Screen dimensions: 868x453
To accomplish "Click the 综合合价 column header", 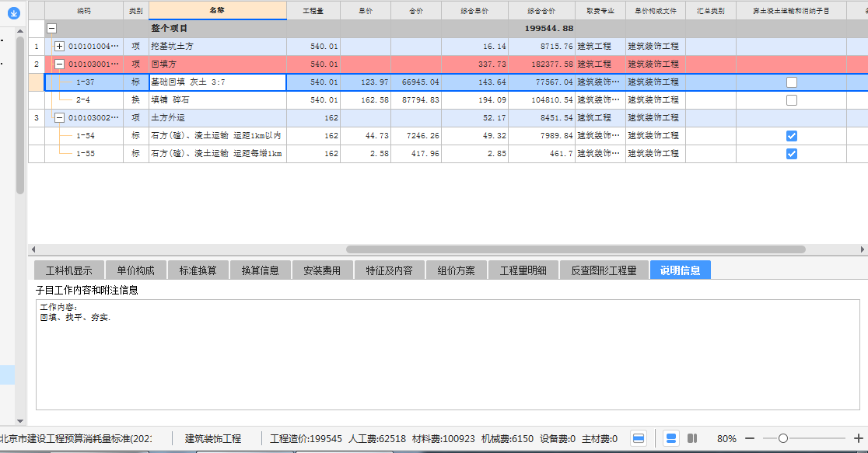I will coord(541,11).
